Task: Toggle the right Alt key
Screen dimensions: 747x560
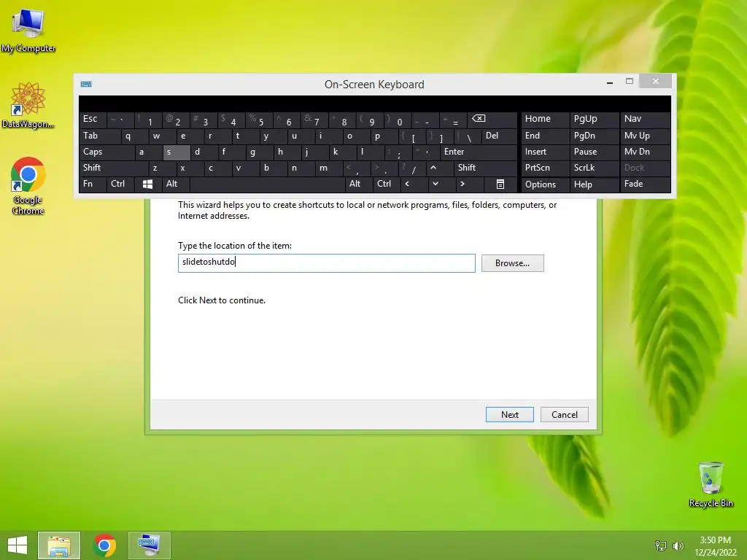Action: 358,184
